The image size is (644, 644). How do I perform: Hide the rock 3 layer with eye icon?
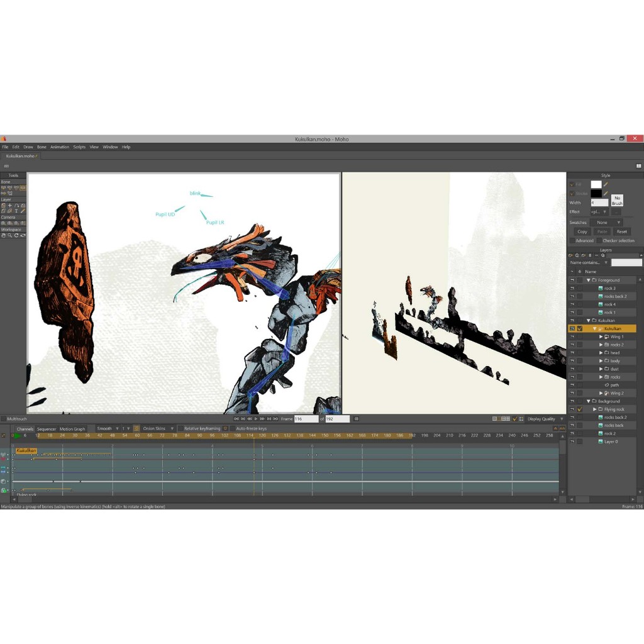tap(572, 288)
